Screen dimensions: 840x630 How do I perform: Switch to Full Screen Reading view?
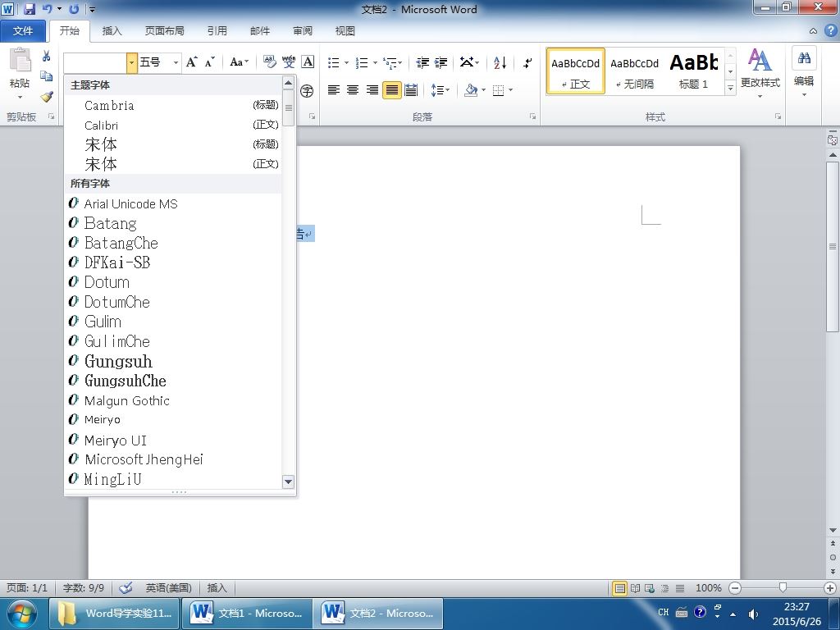pos(636,589)
